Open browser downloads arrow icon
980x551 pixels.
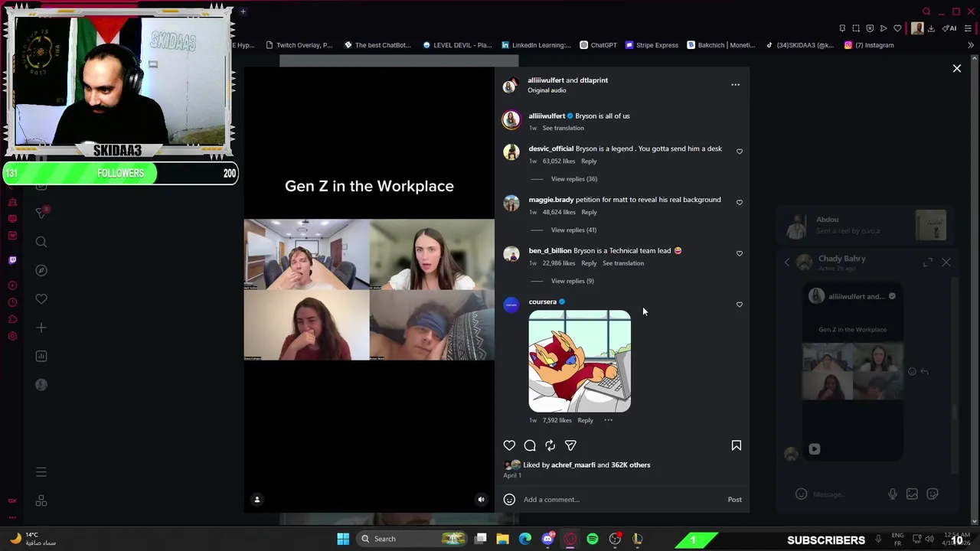coord(931,28)
